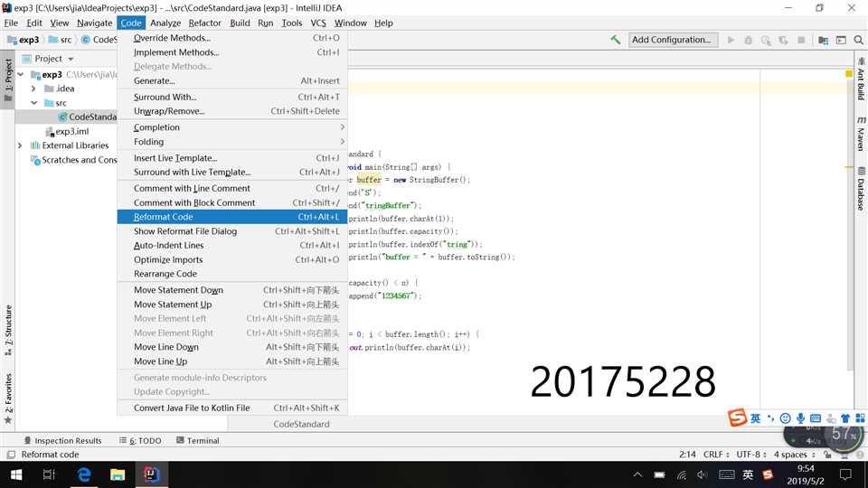Screen dimensions: 868x488
Task: Select Reformat Code menu entry
Action: 232,217
